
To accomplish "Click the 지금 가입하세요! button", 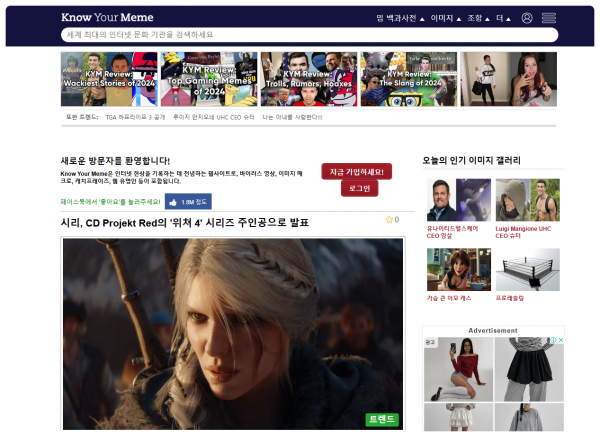I will click(356, 171).
